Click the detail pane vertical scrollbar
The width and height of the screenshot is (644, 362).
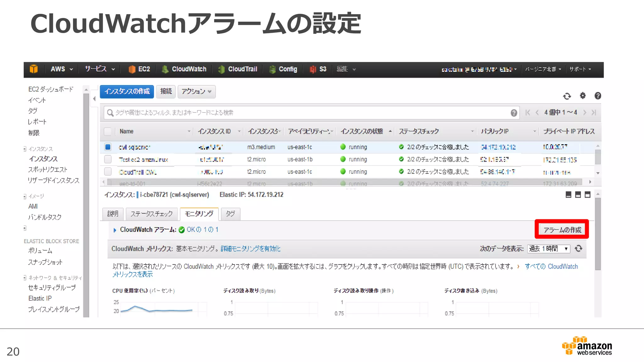point(598,234)
